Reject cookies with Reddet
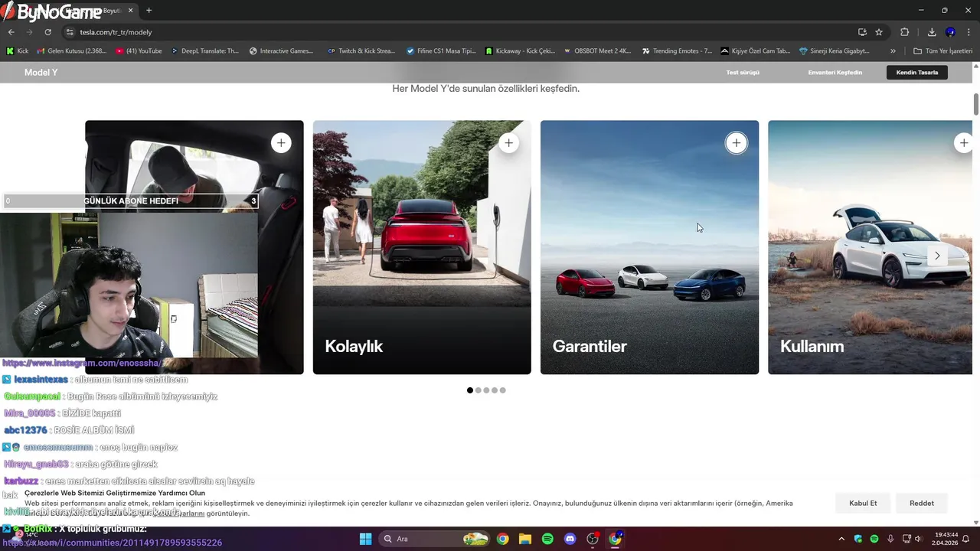The width and height of the screenshot is (980, 551). [922, 503]
